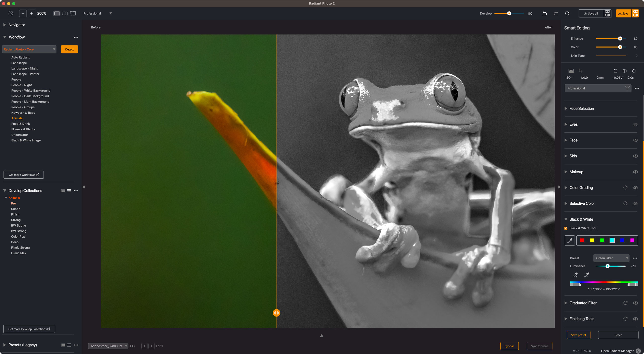The height and width of the screenshot is (354, 644).
Task: Click the zoom in plus button
Action: click(31, 13)
